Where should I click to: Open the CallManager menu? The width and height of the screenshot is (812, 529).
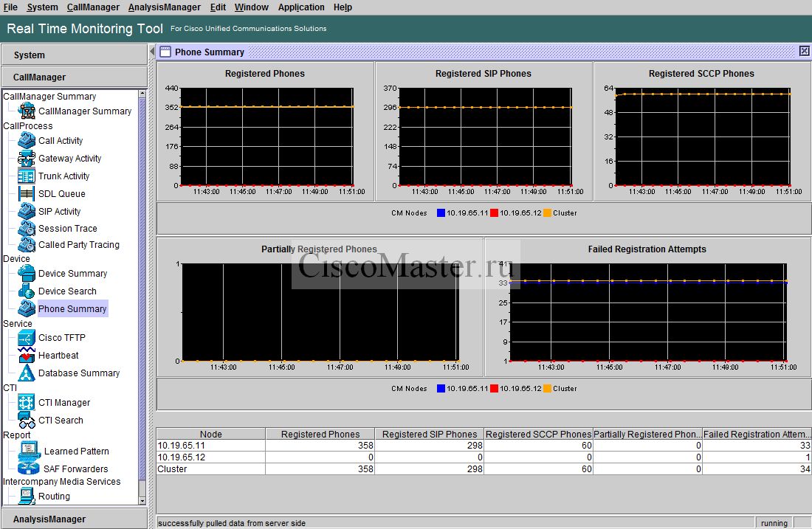click(x=93, y=7)
